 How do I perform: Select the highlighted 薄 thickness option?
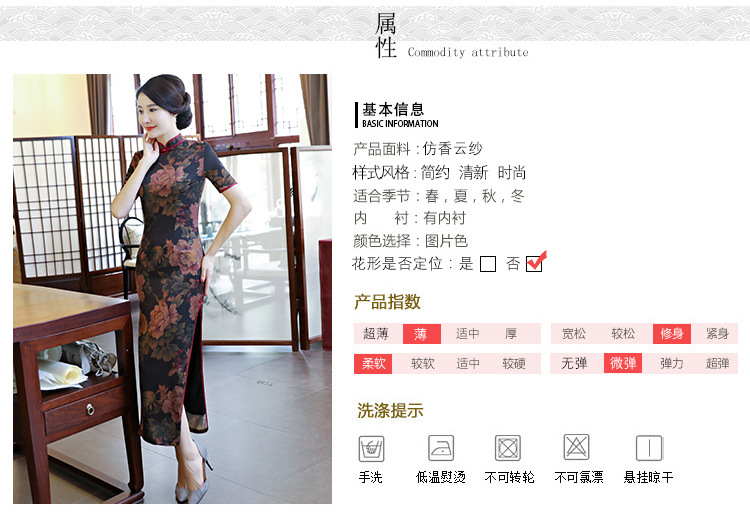[x=421, y=334]
